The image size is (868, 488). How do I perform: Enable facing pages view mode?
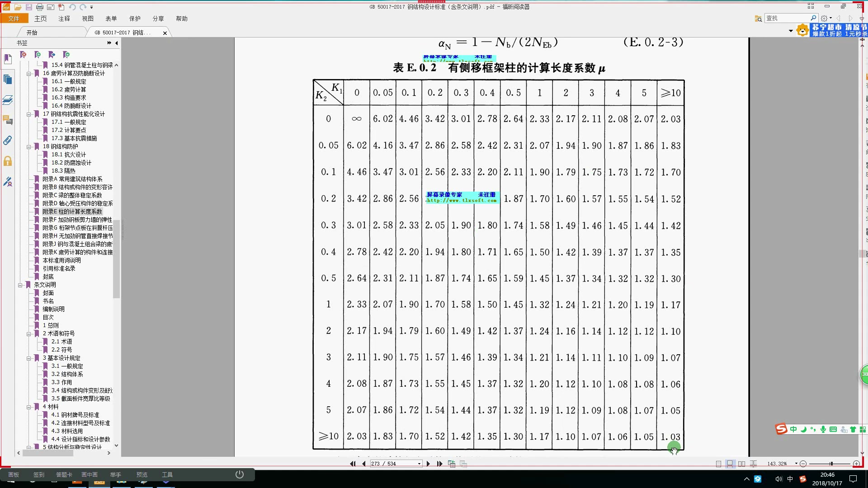coord(741,464)
